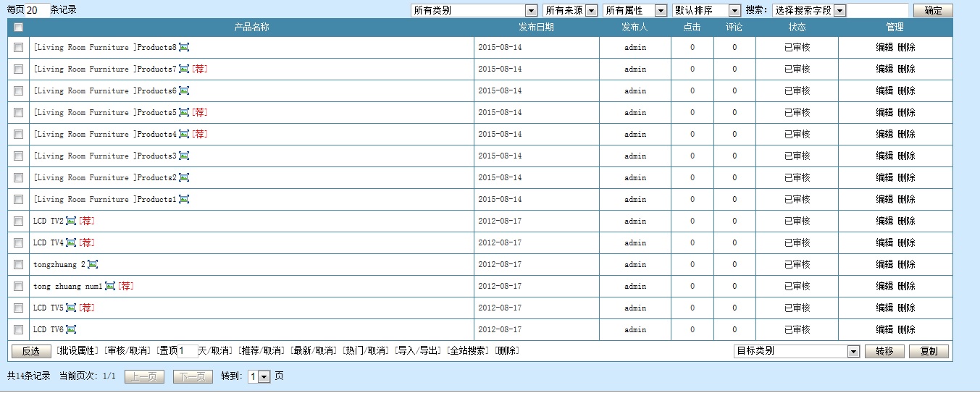Screen dimensions: 980x393
Task: Click the 确定 confirm button
Action: (933, 11)
